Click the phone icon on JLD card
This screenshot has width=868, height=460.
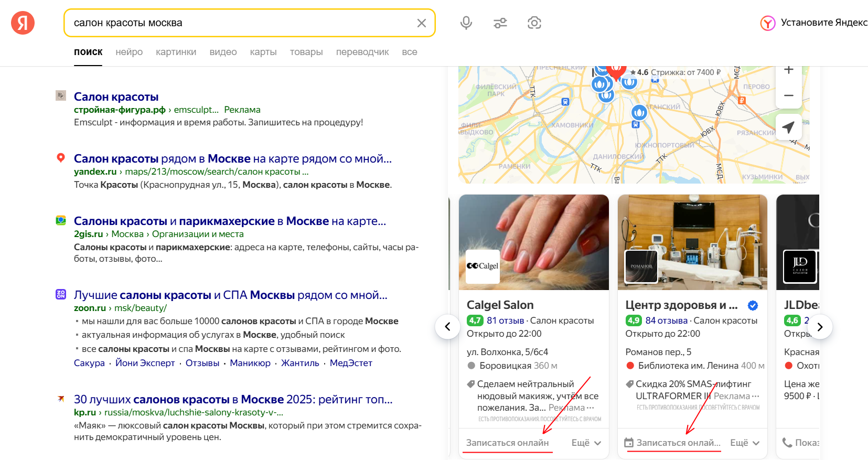[787, 443]
